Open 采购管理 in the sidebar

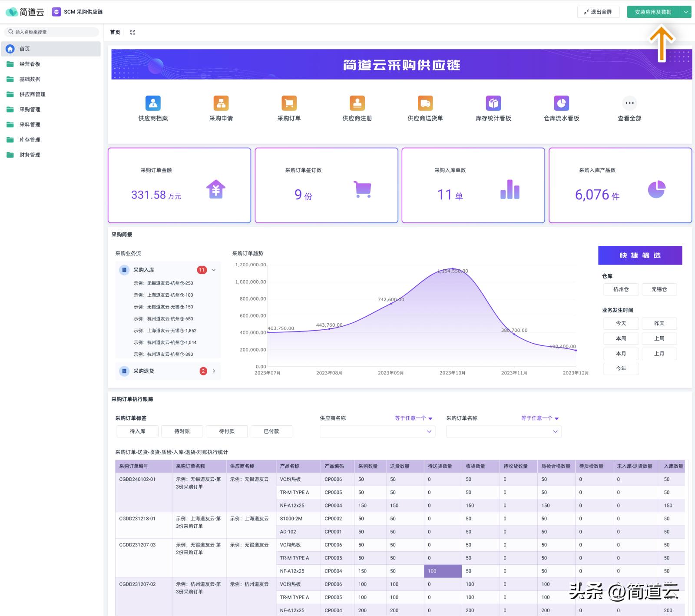tap(30, 109)
